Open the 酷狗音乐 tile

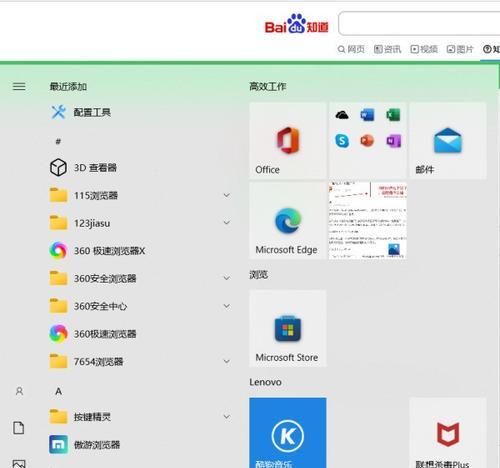[x=288, y=433]
